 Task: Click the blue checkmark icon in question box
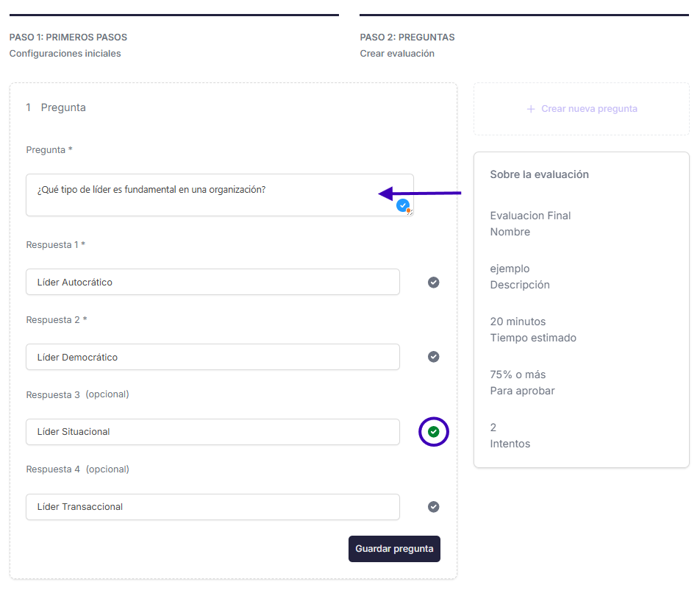403,205
